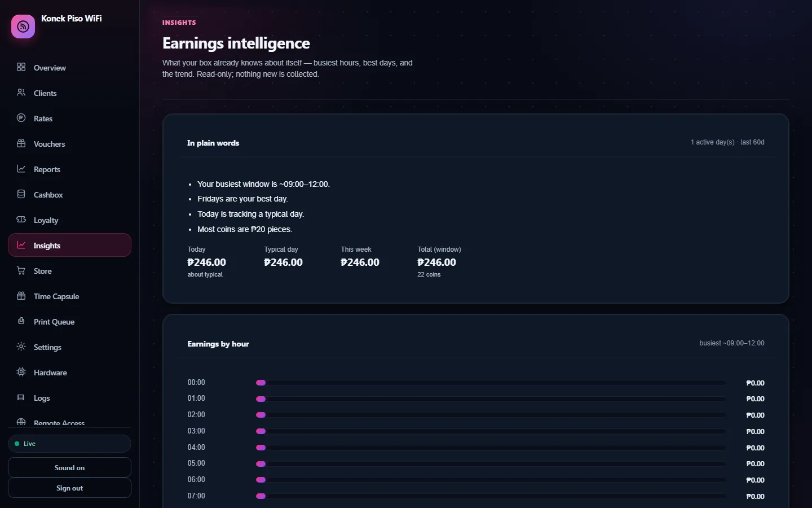Toggle the Sound on button
The width and height of the screenshot is (812, 508).
point(69,467)
